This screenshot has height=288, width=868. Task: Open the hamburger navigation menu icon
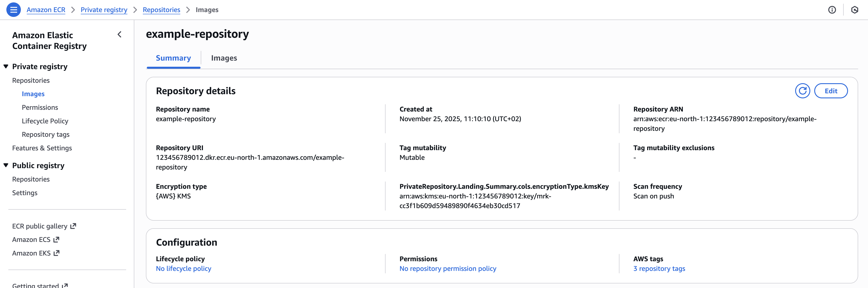click(13, 10)
